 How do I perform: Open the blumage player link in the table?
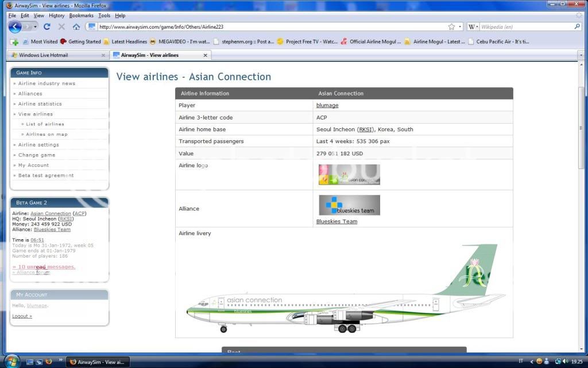click(x=327, y=105)
